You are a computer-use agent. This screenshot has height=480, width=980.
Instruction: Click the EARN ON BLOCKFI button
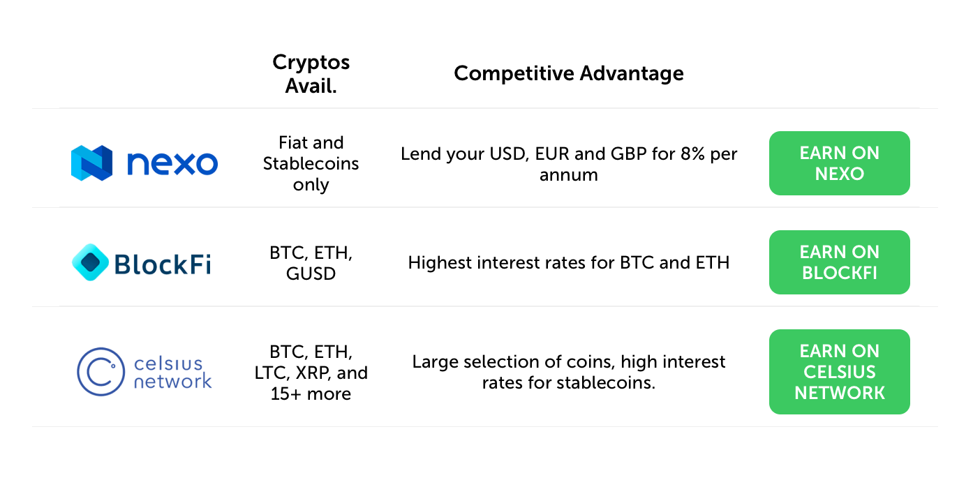point(839,262)
